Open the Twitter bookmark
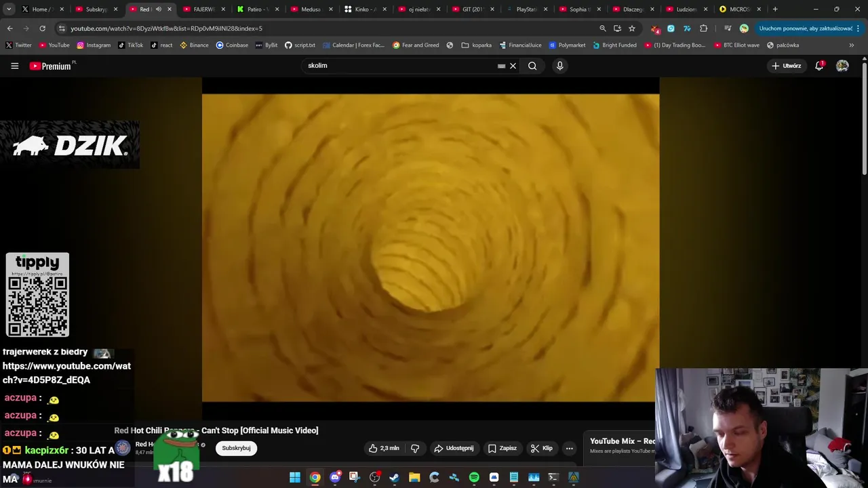Screen dimensions: 868x488 pyautogui.click(x=19, y=45)
